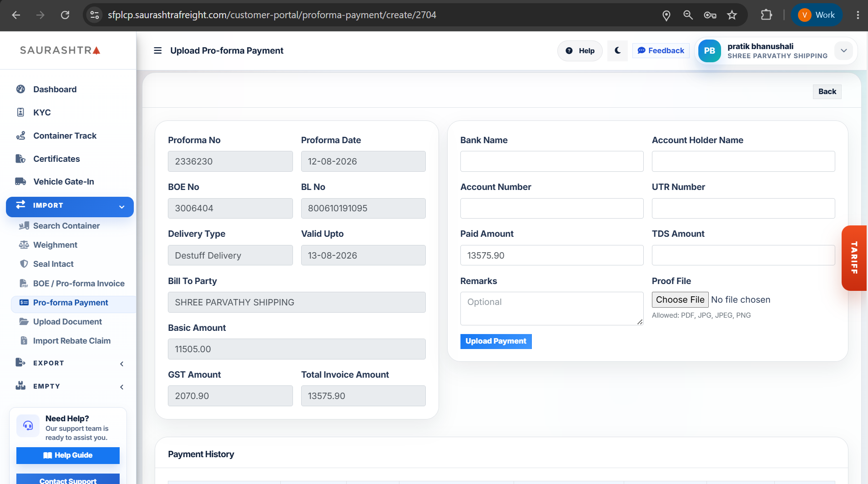Viewport: 868px width, 484px height.
Task: Click the Certificates document icon
Action: [x=20, y=159]
